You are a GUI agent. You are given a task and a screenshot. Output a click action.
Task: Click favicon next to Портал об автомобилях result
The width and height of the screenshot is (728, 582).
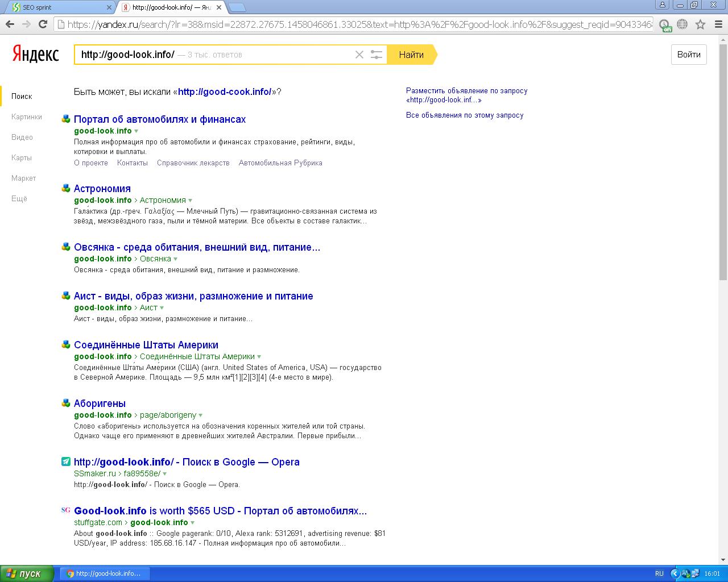(66, 119)
